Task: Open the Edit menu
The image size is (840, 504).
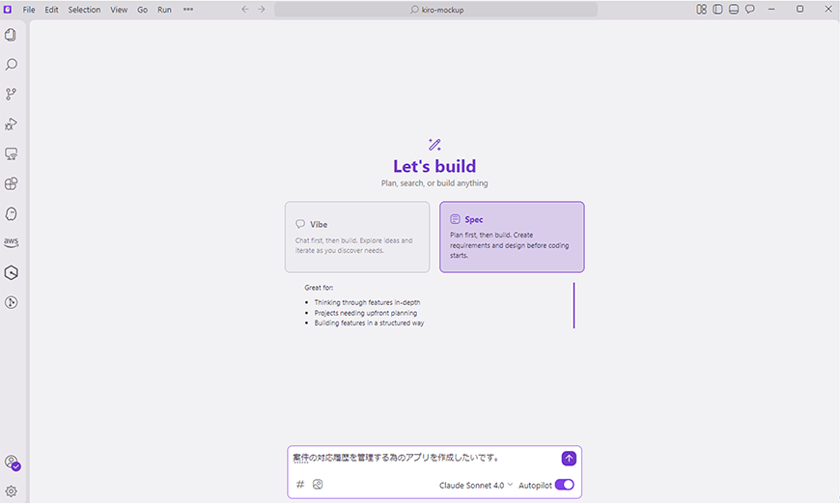Action: click(51, 10)
